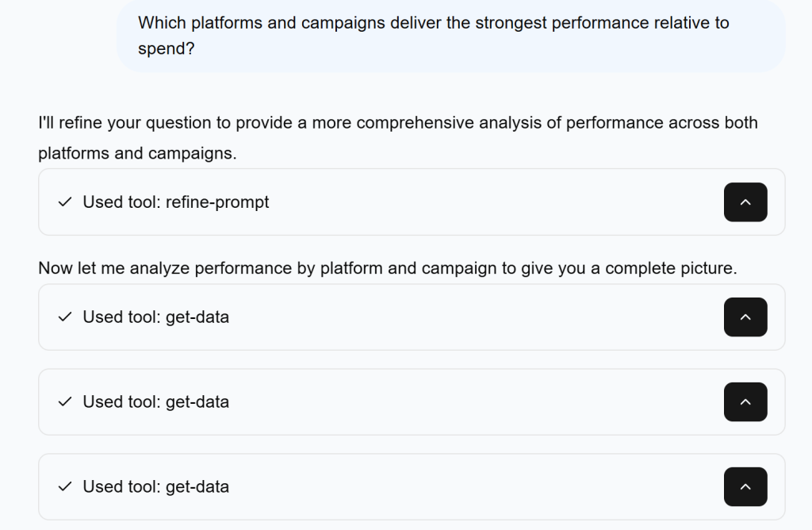Click the dark rounded expander control on second card

pyautogui.click(x=745, y=317)
